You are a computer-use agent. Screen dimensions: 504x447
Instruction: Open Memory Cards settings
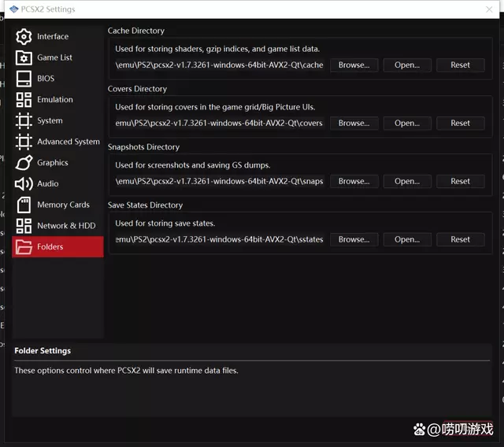click(57, 205)
